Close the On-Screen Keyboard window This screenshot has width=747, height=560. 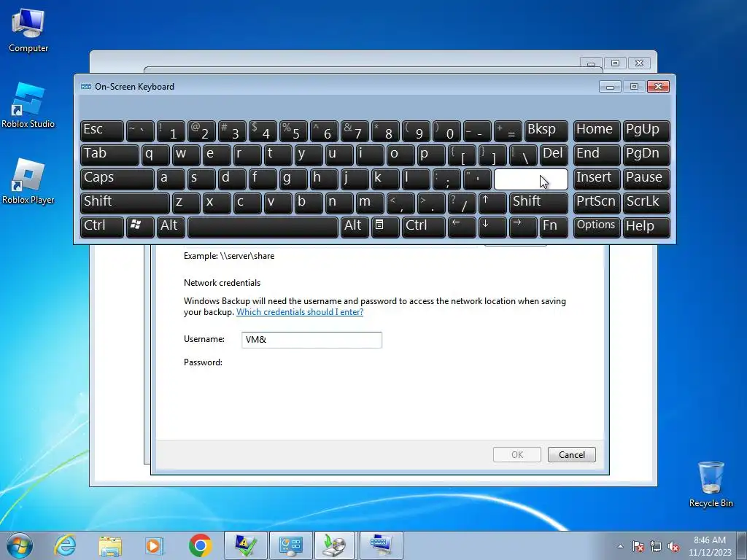[659, 86]
